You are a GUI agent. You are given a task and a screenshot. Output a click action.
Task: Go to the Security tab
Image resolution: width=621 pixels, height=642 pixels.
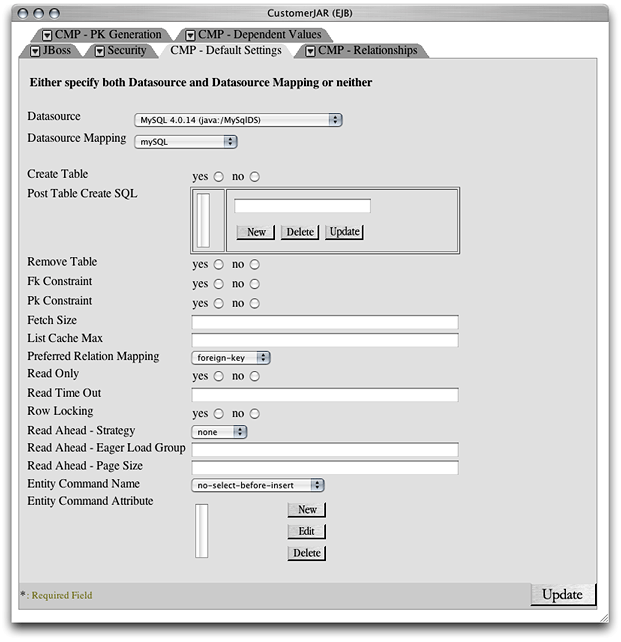121,50
